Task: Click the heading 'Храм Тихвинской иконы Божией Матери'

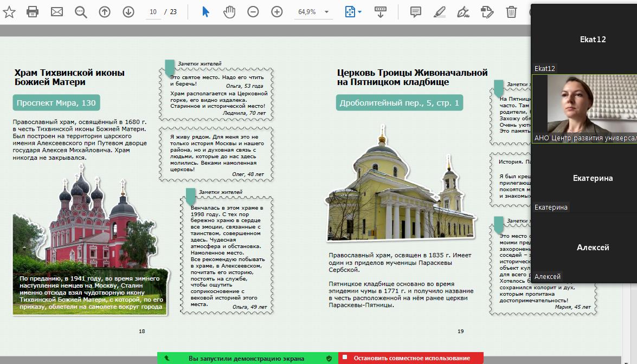Action: tap(69, 77)
